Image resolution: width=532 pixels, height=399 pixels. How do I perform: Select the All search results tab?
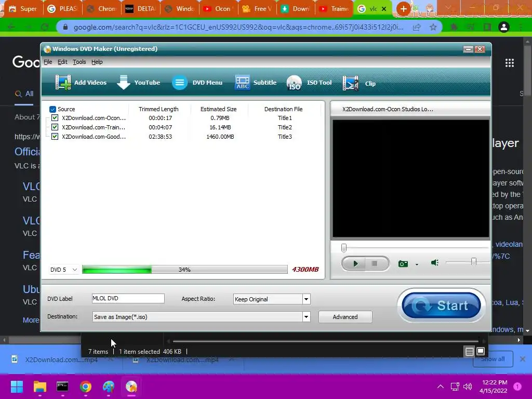24,94
